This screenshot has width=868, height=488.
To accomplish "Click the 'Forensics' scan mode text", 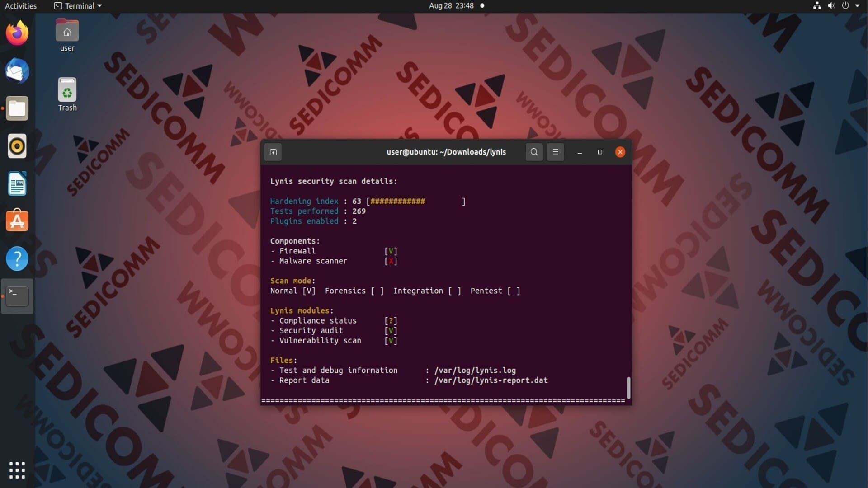I will coord(345,291).
